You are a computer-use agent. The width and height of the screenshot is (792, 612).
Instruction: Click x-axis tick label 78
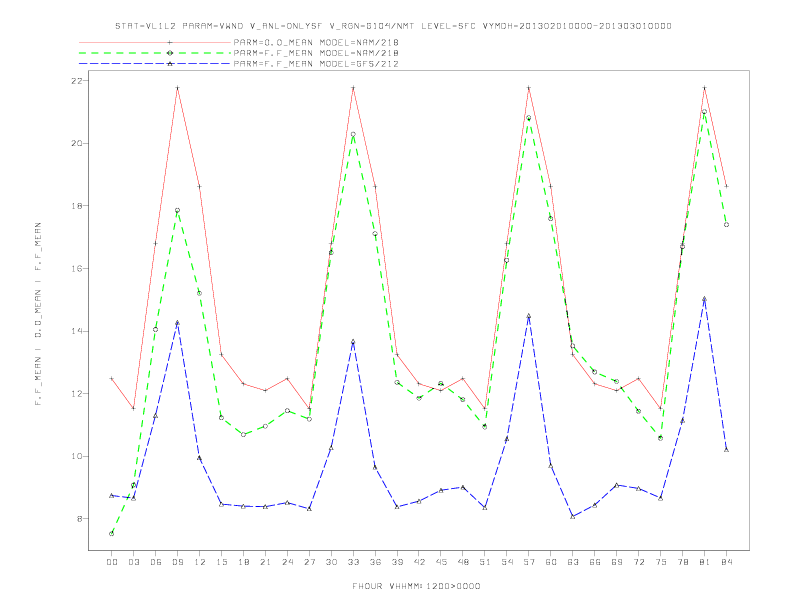point(682,562)
